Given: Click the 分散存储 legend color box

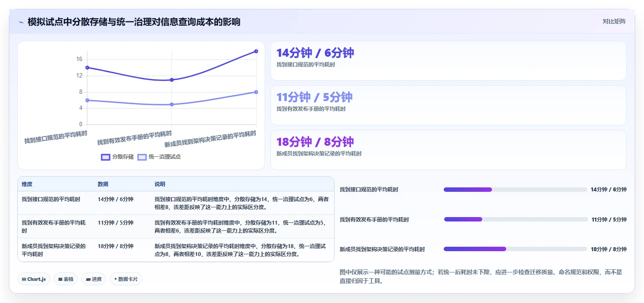Looking at the screenshot, I should point(105,157).
